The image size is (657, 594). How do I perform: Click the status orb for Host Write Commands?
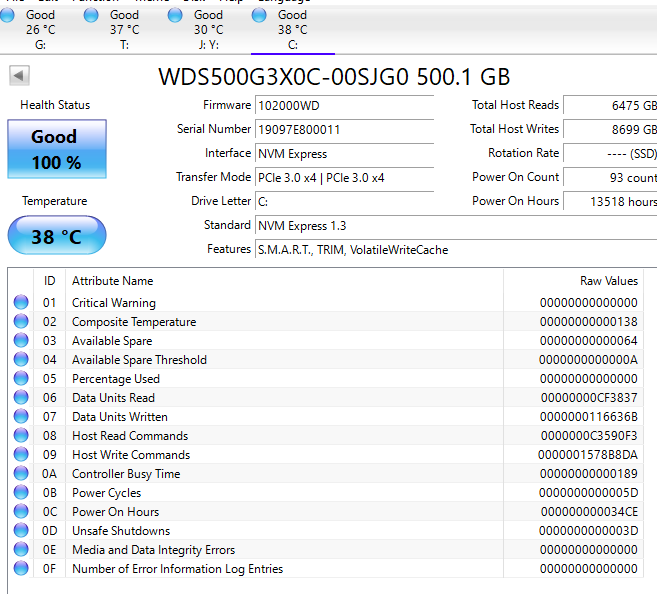click(21, 454)
